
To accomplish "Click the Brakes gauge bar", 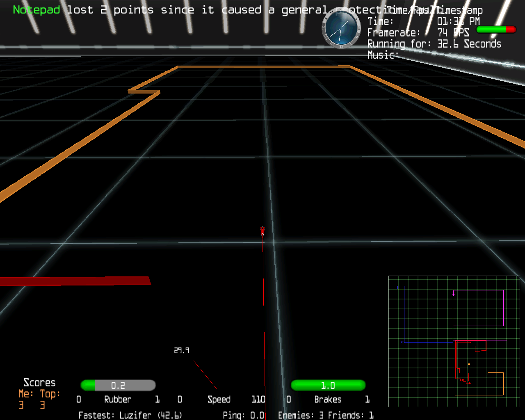I will pos(328,385).
